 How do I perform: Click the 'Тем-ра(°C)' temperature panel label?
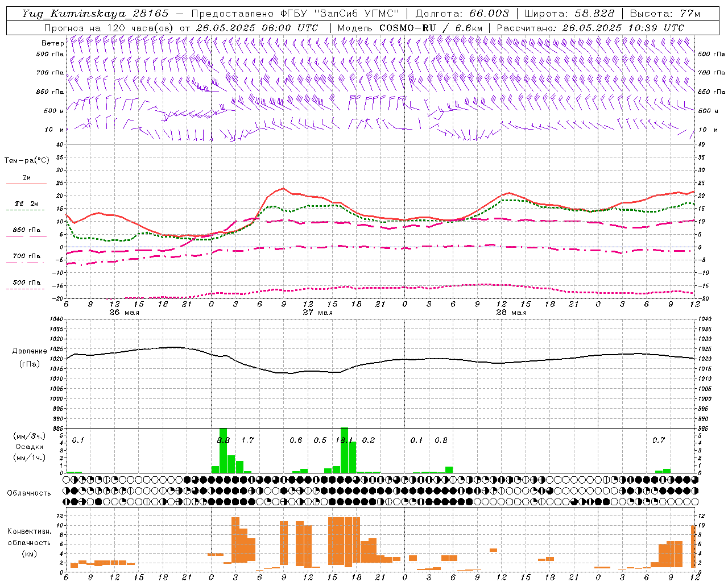[27, 161]
